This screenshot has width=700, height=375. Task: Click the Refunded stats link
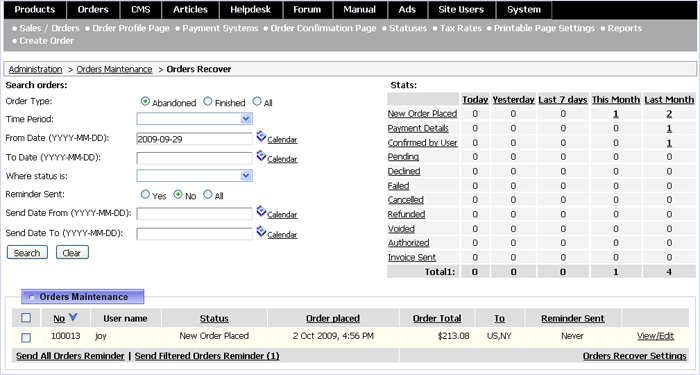[406, 214]
